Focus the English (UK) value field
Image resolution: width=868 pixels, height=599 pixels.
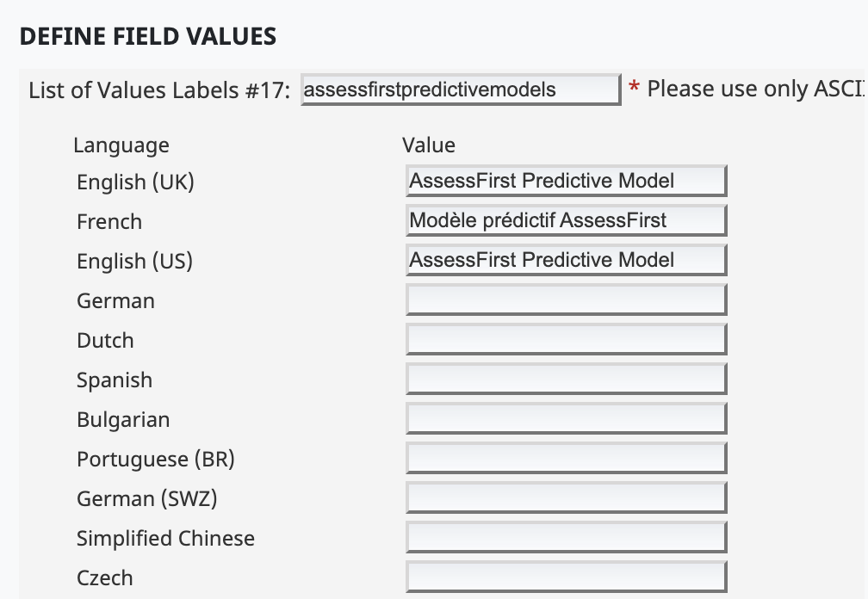[x=566, y=181]
